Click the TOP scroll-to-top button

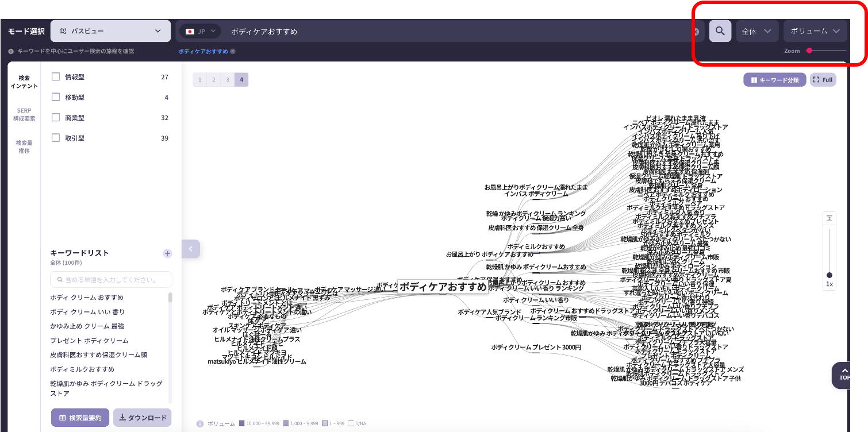(x=844, y=375)
